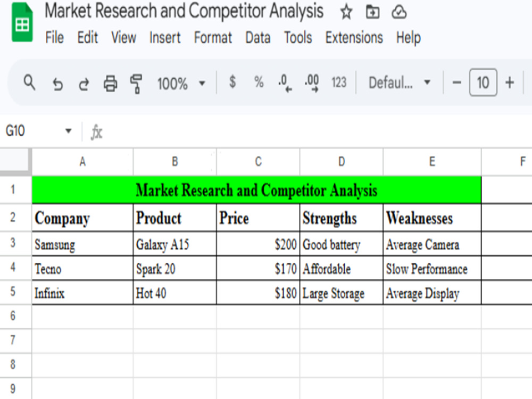Click the formula bar input area
The image size is (532, 399).
click(x=317, y=131)
